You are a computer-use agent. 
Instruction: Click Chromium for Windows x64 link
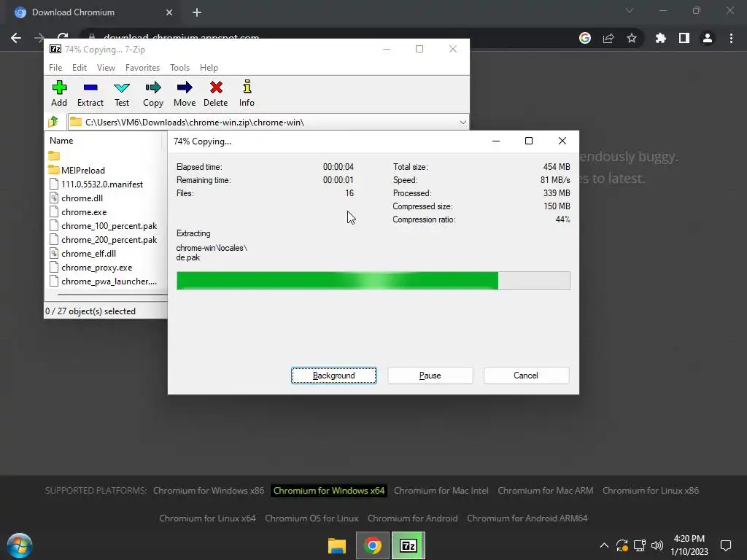(x=329, y=491)
